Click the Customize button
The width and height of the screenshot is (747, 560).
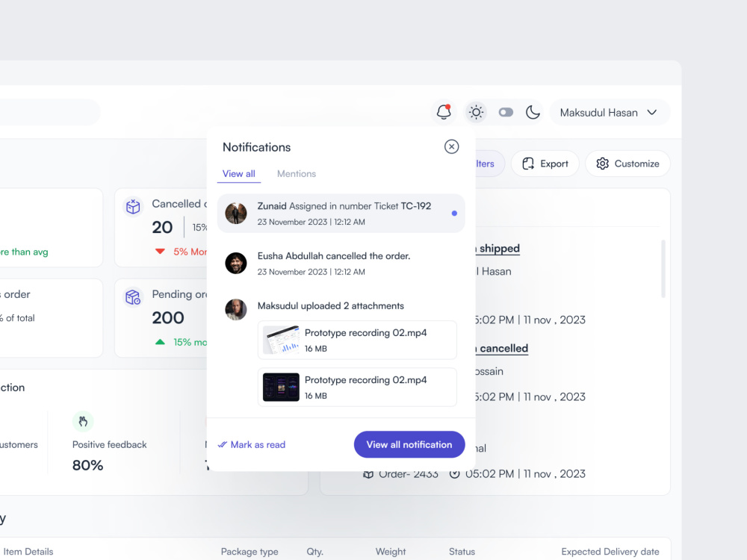(x=627, y=164)
